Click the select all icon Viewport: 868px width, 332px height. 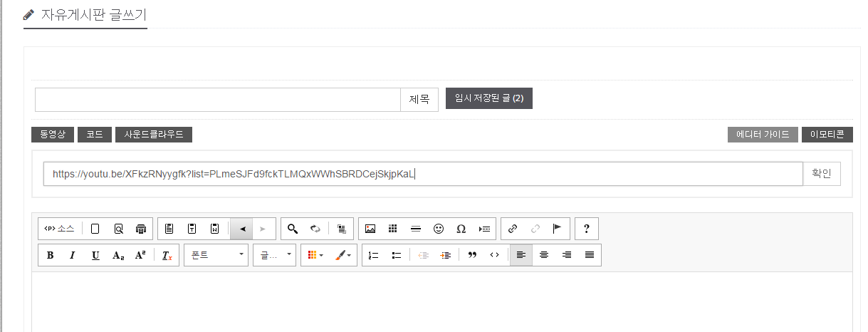341,229
